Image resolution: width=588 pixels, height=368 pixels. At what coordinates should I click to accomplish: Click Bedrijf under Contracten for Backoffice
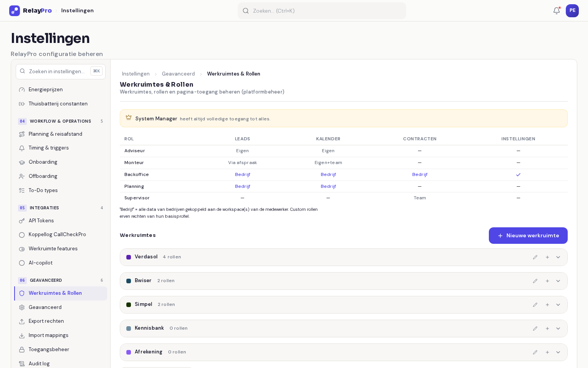coord(420,174)
